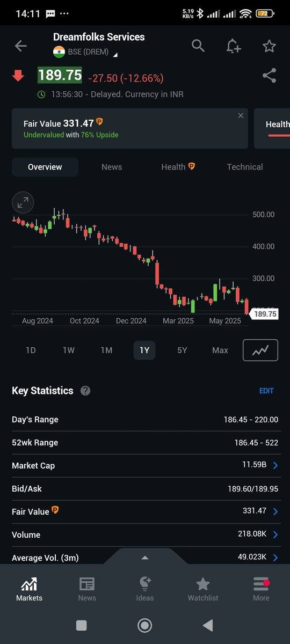Expand Volume row chevron

275,535
